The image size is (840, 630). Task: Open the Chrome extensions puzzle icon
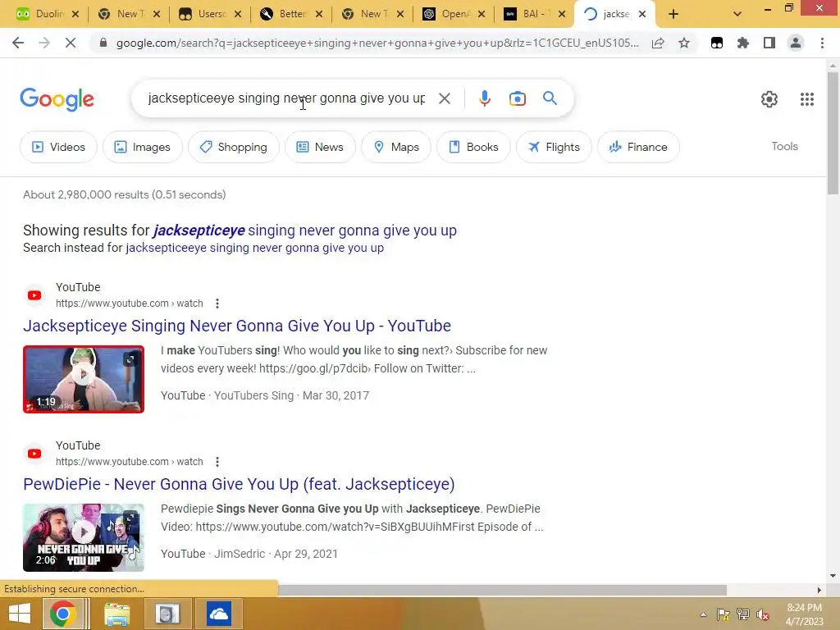[743, 43]
